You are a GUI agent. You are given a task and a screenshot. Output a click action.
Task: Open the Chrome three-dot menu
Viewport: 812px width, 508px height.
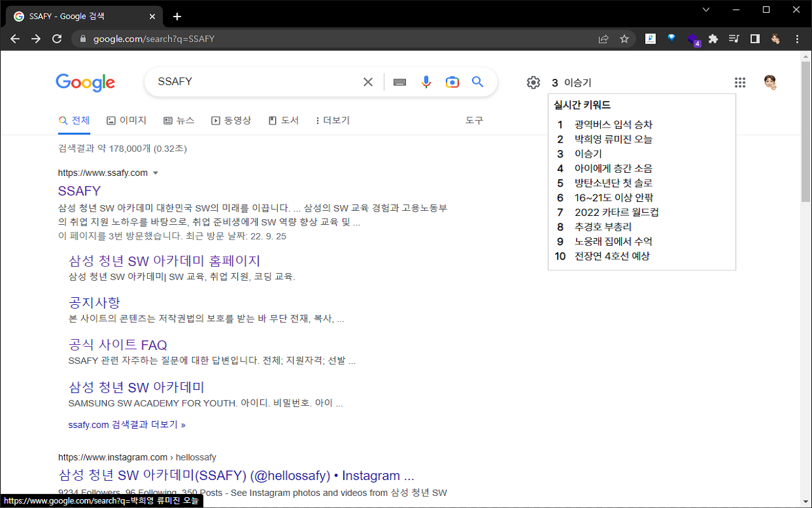click(x=797, y=39)
